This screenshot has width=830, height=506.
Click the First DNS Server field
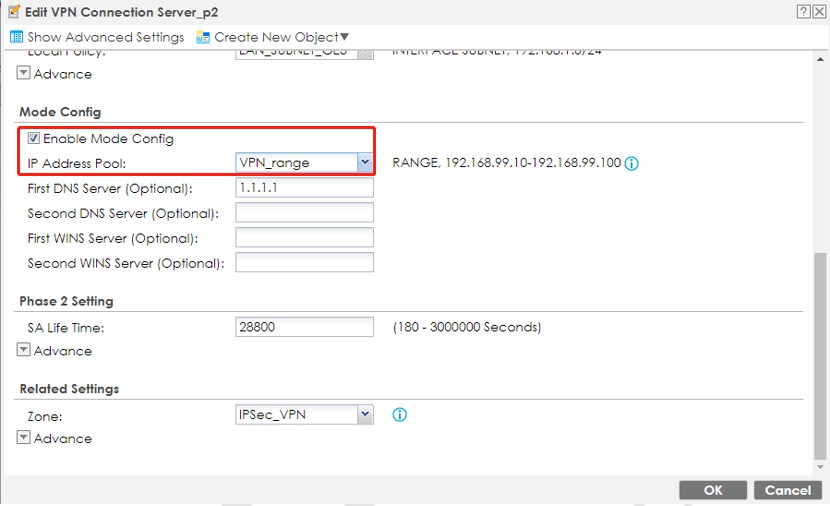(304, 188)
